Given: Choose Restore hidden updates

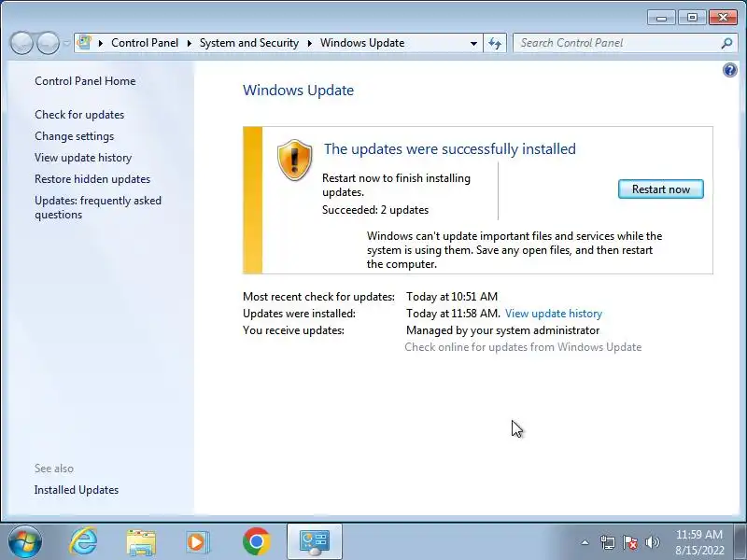Looking at the screenshot, I should click(x=92, y=179).
